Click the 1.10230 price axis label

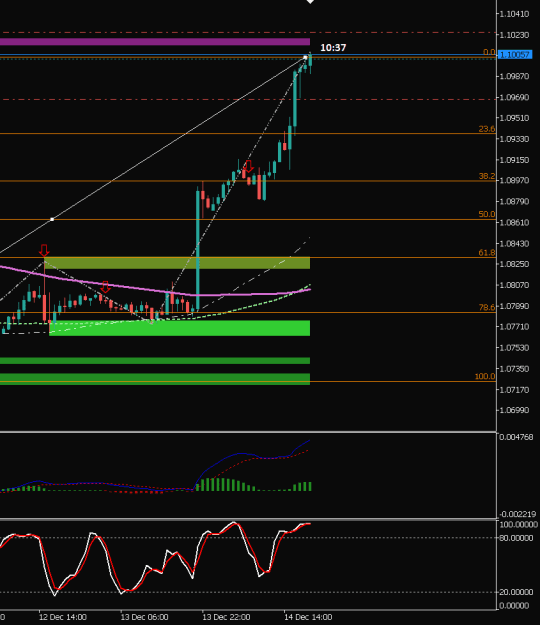tap(514, 35)
